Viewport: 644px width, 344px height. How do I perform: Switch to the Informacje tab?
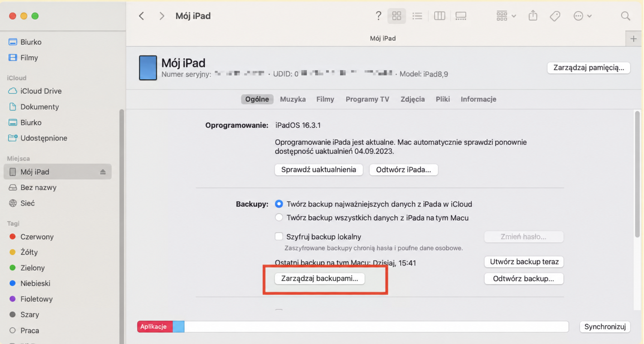pos(478,99)
